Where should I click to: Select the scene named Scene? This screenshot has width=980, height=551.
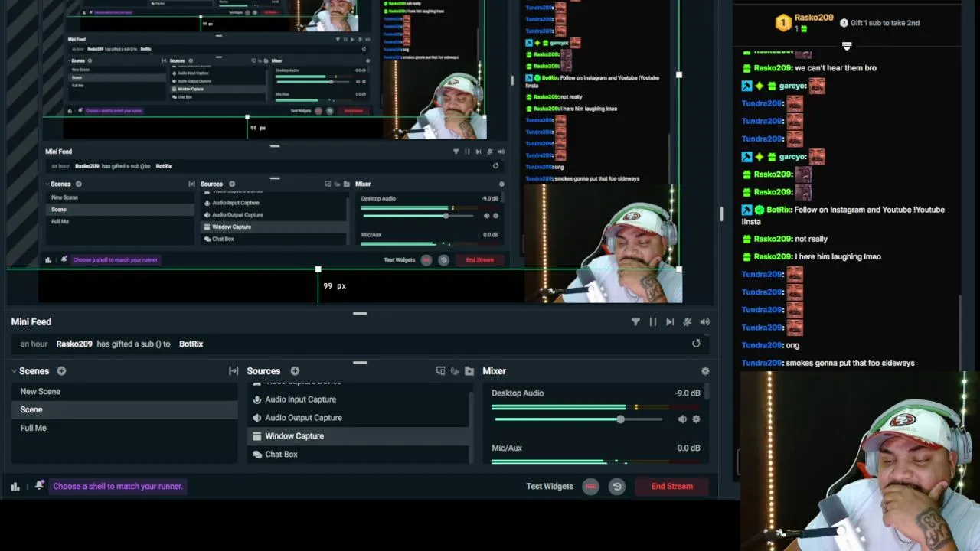[x=124, y=409]
